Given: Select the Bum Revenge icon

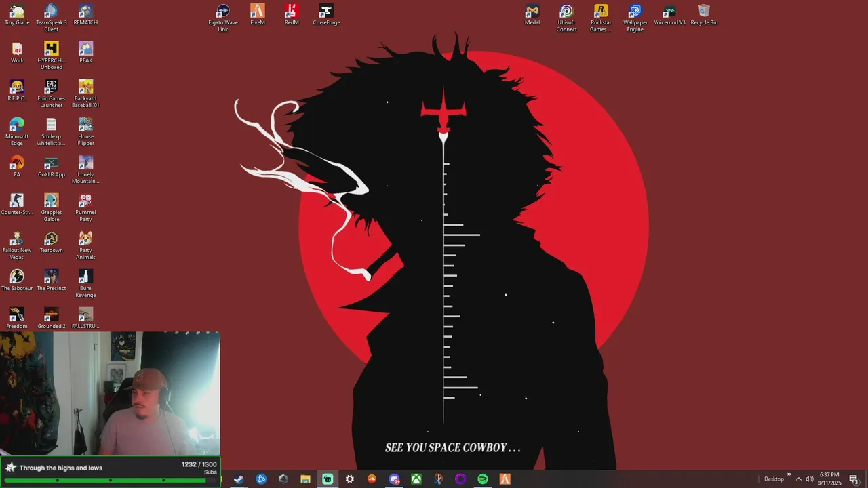Looking at the screenshot, I should point(85,283).
